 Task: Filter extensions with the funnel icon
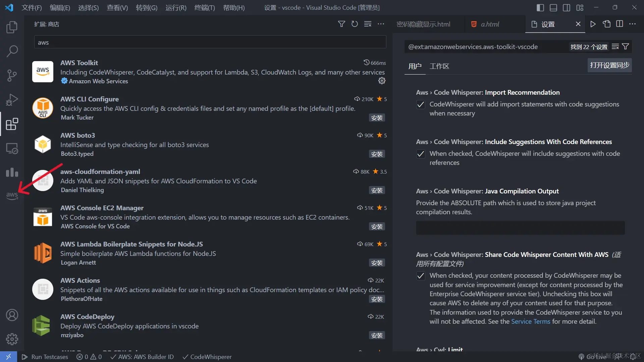pos(341,24)
